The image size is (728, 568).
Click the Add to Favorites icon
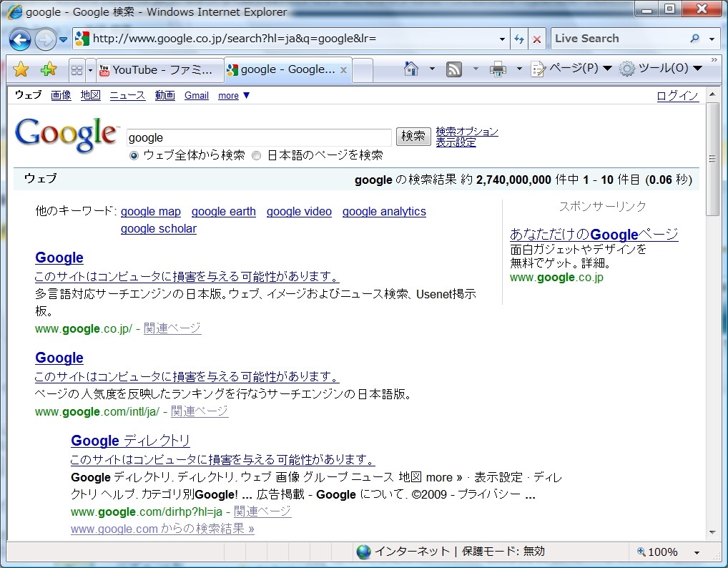(49, 69)
